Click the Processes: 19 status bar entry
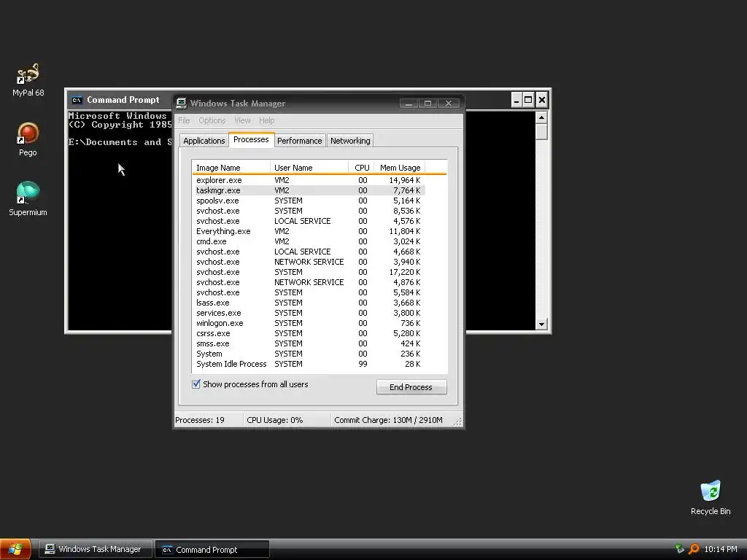The width and height of the screenshot is (747, 560). click(208, 420)
